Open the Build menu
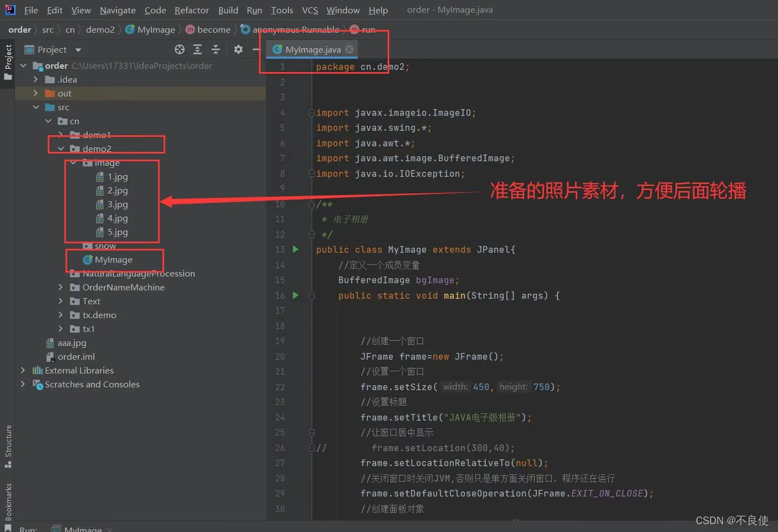 click(228, 10)
